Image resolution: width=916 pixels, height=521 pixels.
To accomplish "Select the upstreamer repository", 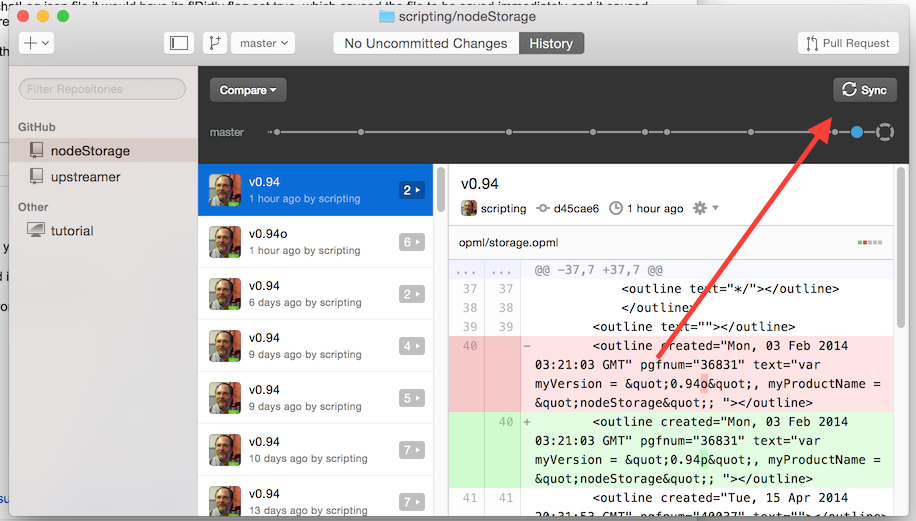I will point(86,176).
